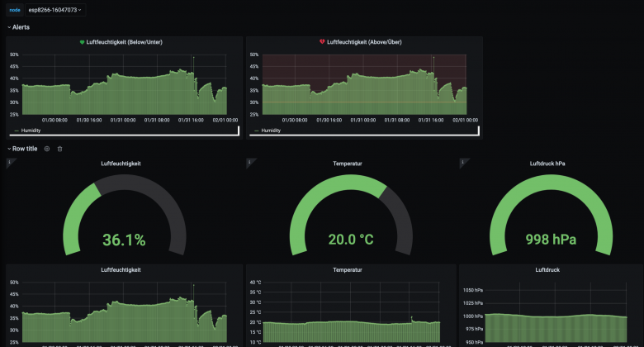Toggle Humidity series in Above/Über legend
Viewport: 644px width, 347px height.
271,131
